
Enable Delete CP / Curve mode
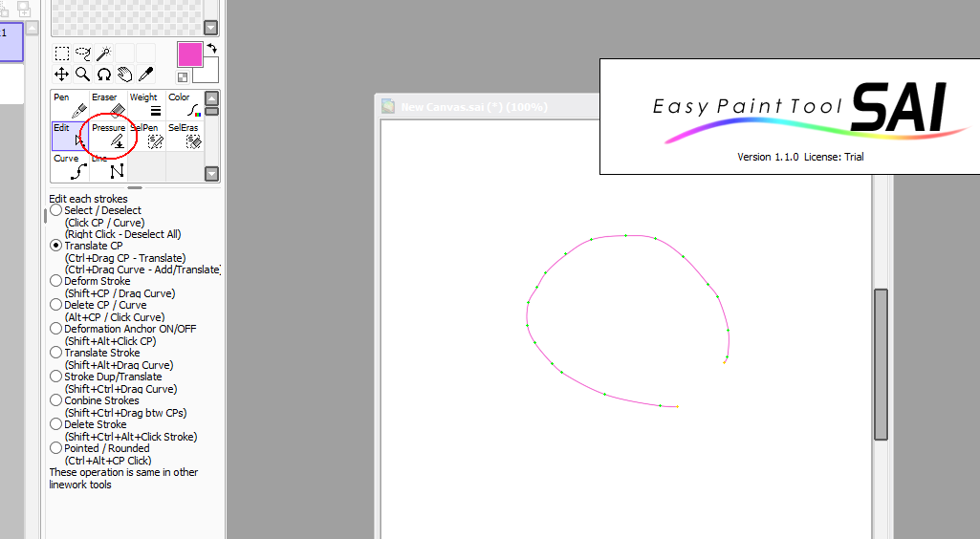click(x=56, y=305)
